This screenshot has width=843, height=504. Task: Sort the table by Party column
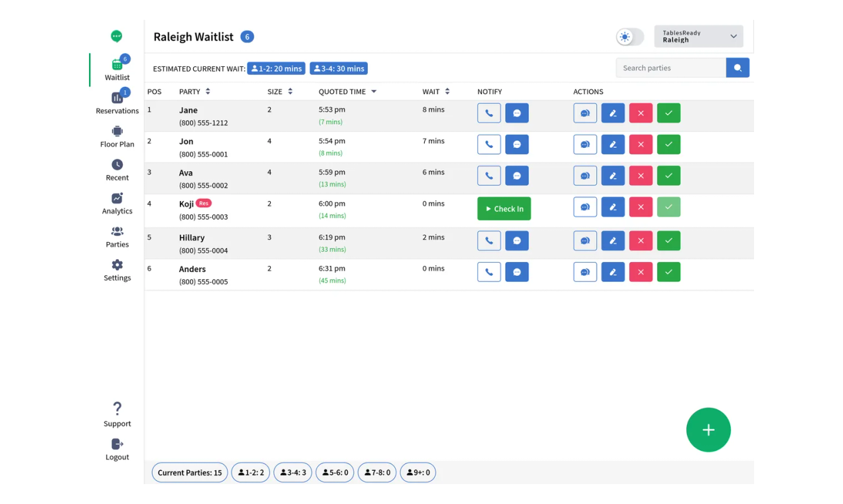[194, 92]
